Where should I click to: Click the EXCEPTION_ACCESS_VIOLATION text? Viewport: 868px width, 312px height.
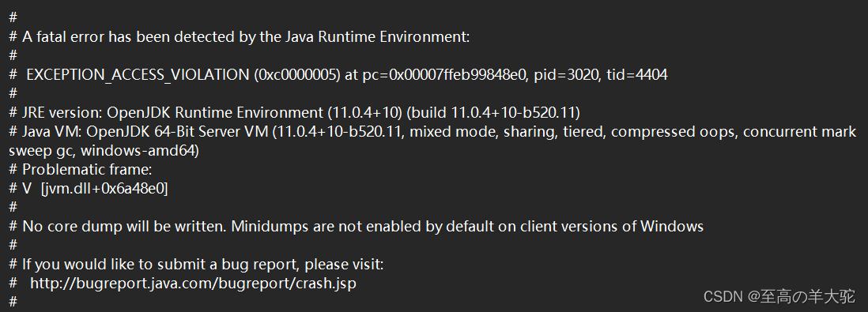coord(138,75)
